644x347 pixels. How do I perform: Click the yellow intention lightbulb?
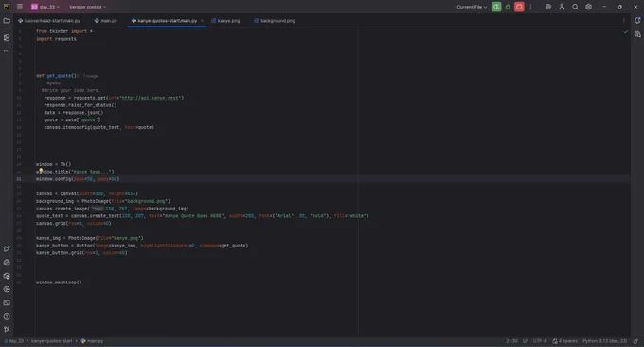[41, 170]
